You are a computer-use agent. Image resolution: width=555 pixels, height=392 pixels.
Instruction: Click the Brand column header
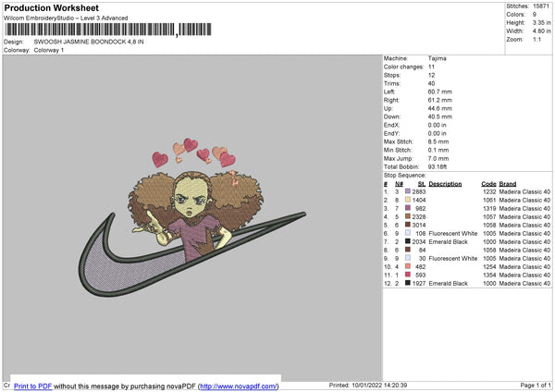[x=508, y=184]
